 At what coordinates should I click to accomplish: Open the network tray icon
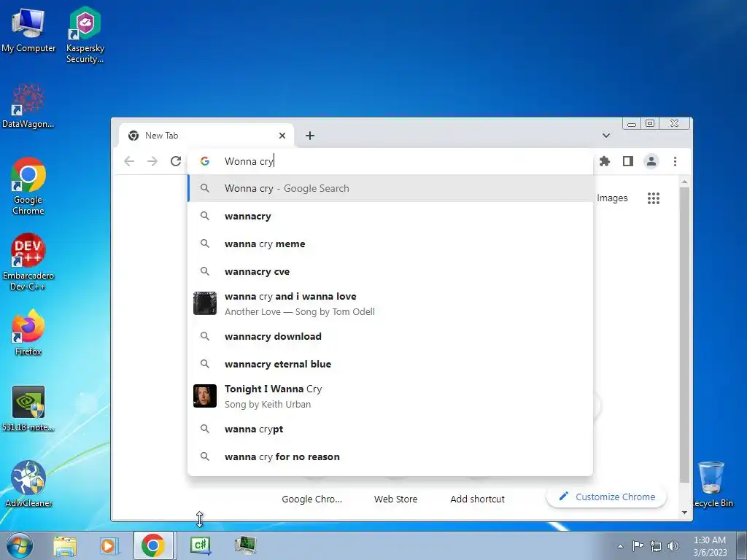click(656, 546)
